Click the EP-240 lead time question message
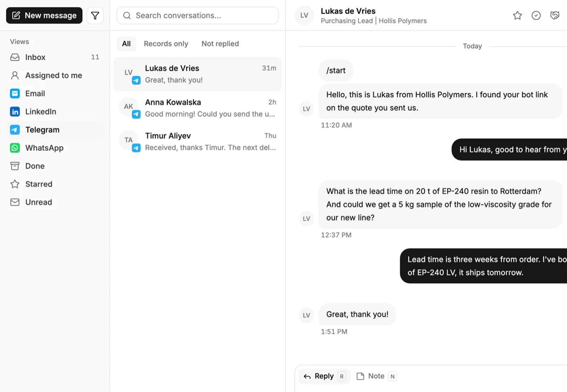 440,205
